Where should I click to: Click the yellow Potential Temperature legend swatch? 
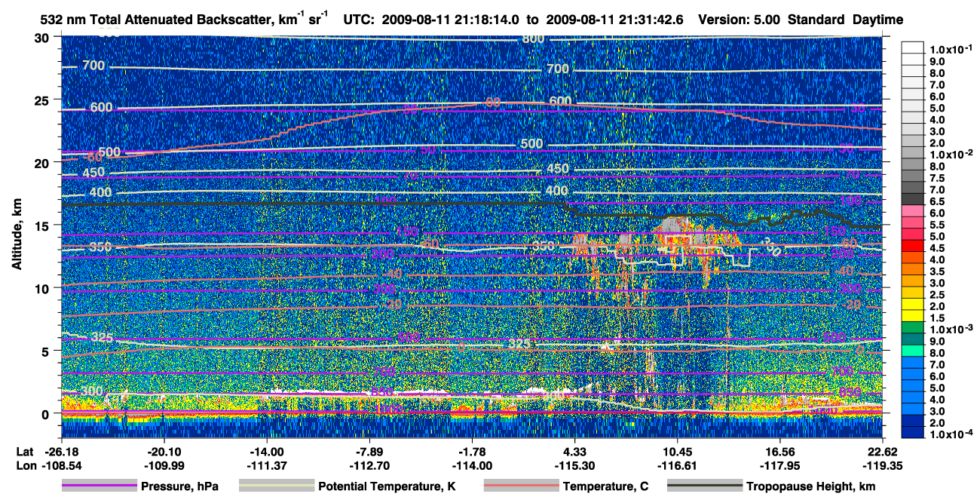(x=277, y=486)
